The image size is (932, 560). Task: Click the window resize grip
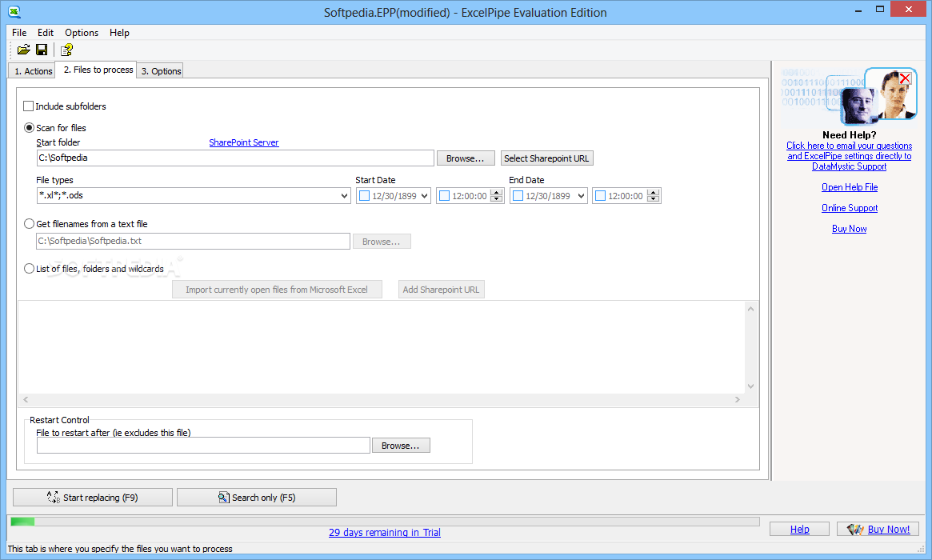921,549
